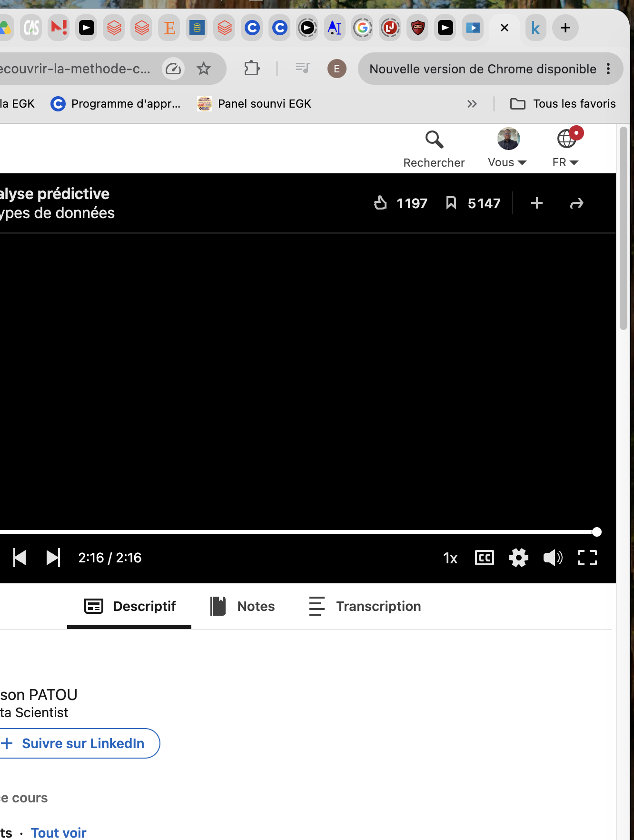
Task: Click the plus icon beside the 5147 count
Action: (536, 203)
